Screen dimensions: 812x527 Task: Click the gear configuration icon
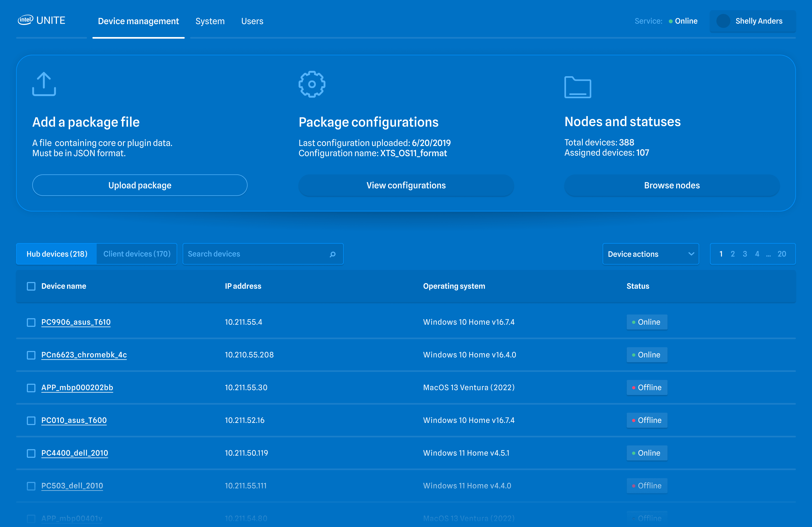click(x=311, y=84)
